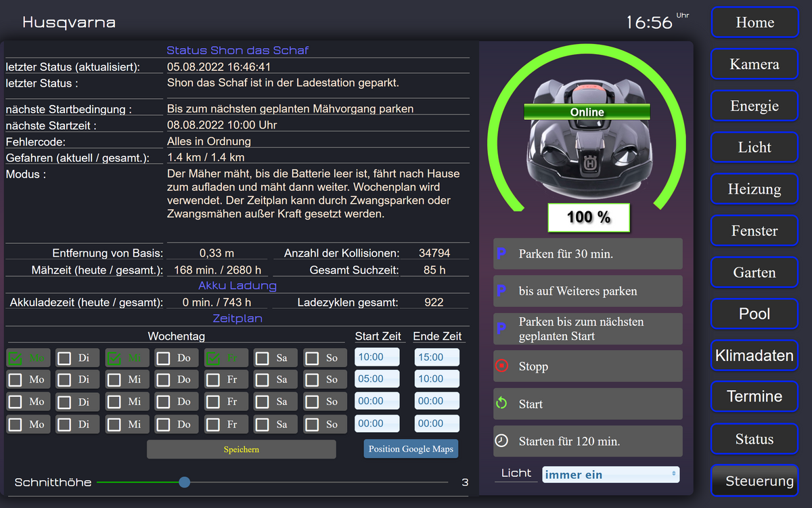The height and width of the screenshot is (508, 812).
Task: Click the 34794 collisions value
Action: point(434,253)
